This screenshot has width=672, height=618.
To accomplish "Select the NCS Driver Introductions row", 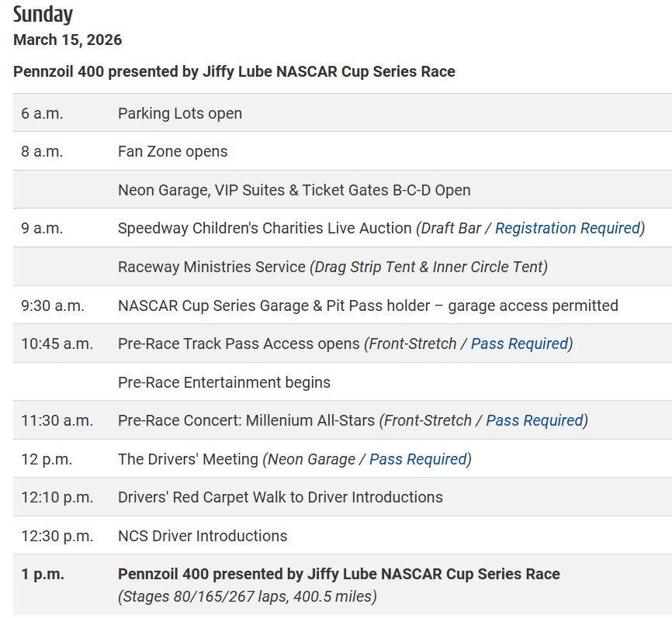I will [x=203, y=536].
